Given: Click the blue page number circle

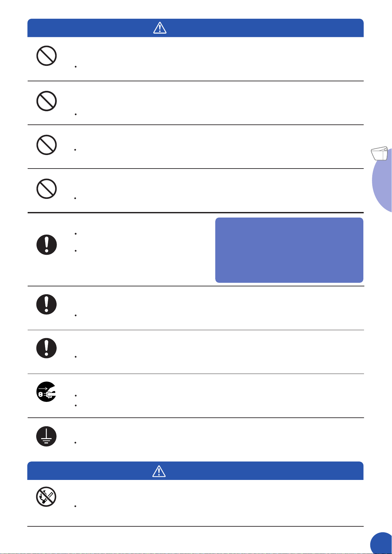Looking at the screenshot, I should point(381,543).
